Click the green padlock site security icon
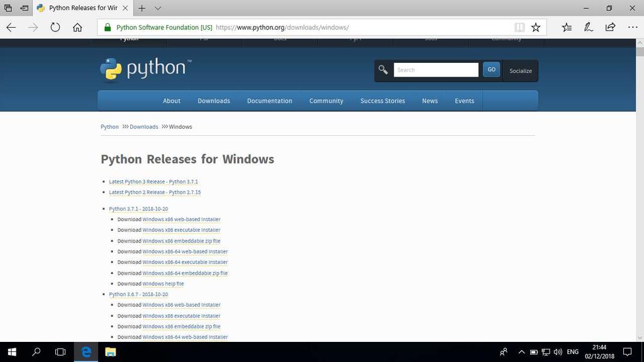Viewport: 644px width, 362px height. pyautogui.click(x=108, y=28)
